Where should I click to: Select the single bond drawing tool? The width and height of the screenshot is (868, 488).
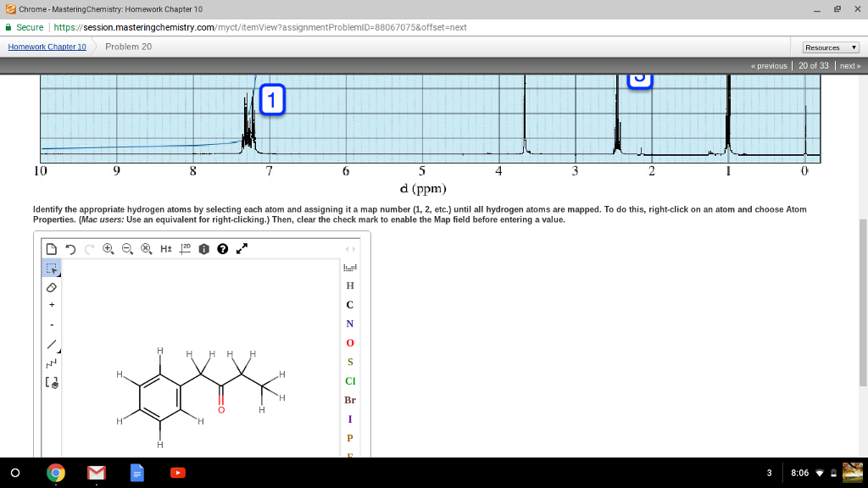[51, 344]
